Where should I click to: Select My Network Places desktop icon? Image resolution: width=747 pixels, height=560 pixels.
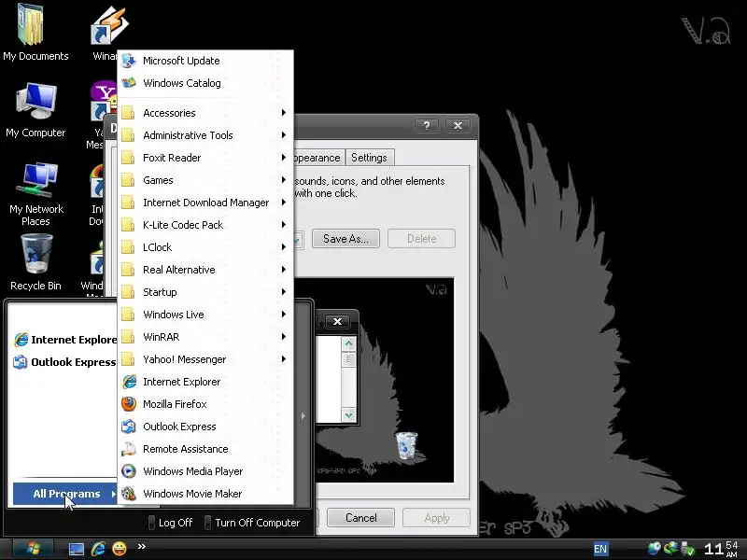[35, 194]
